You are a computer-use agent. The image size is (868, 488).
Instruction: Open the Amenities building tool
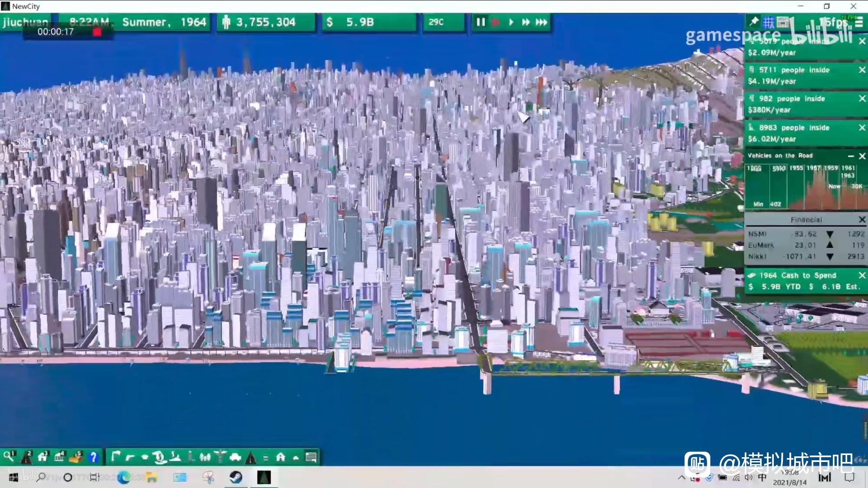tap(59, 457)
